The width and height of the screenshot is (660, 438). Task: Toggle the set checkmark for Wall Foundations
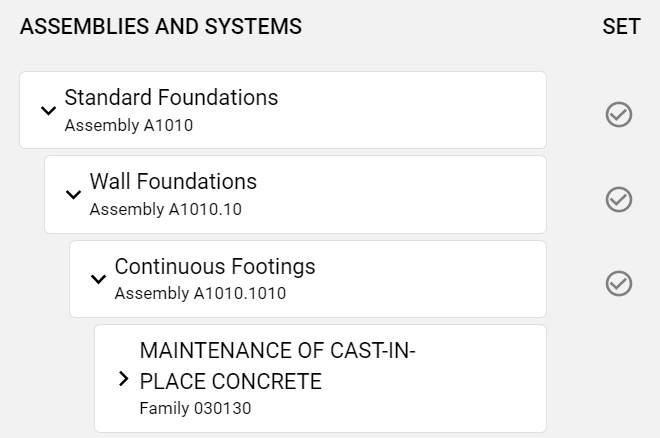tap(619, 199)
